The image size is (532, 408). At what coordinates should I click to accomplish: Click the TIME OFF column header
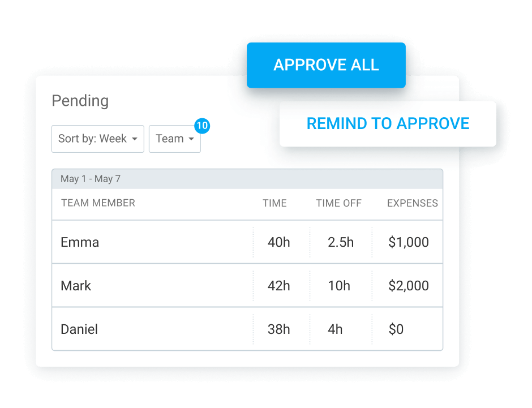pyautogui.click(x=338, y=203)
